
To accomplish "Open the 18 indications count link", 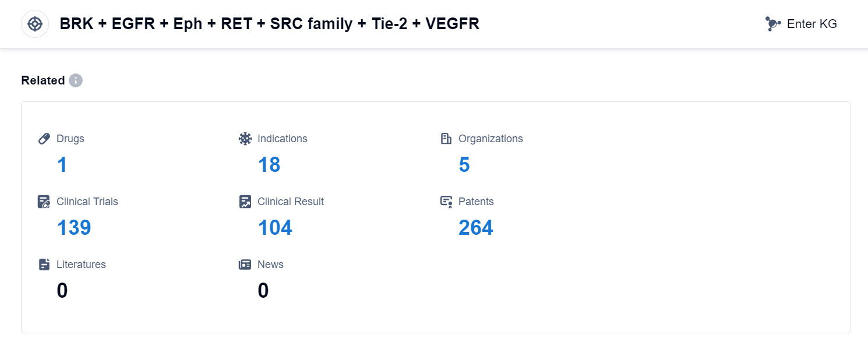I will [x=269, y=165].
